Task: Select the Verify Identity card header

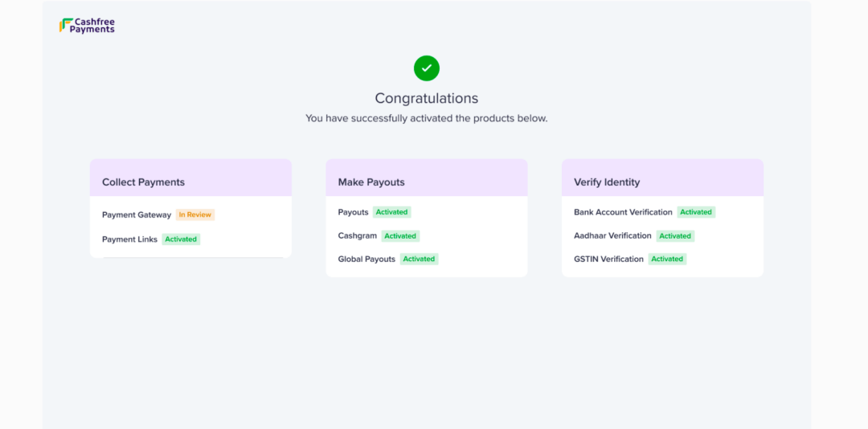Action: (607, 182)
